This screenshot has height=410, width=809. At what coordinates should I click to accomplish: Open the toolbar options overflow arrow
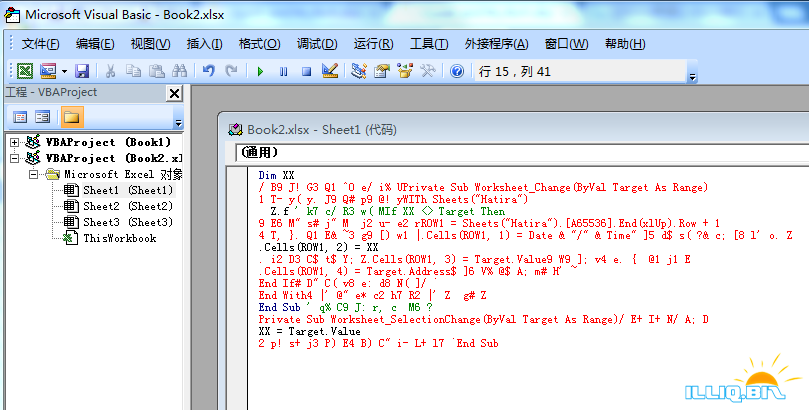692,76
